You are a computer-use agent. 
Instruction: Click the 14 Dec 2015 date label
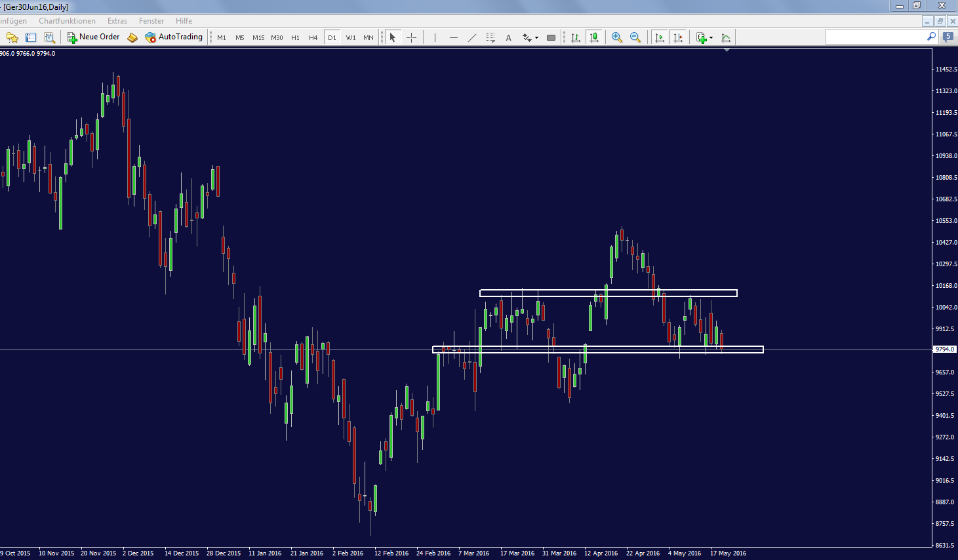point(182,553)
